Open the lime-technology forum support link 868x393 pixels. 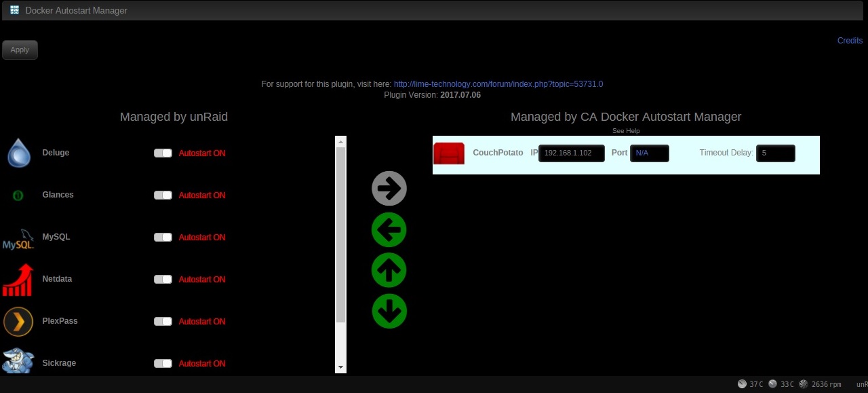(498, 84)
